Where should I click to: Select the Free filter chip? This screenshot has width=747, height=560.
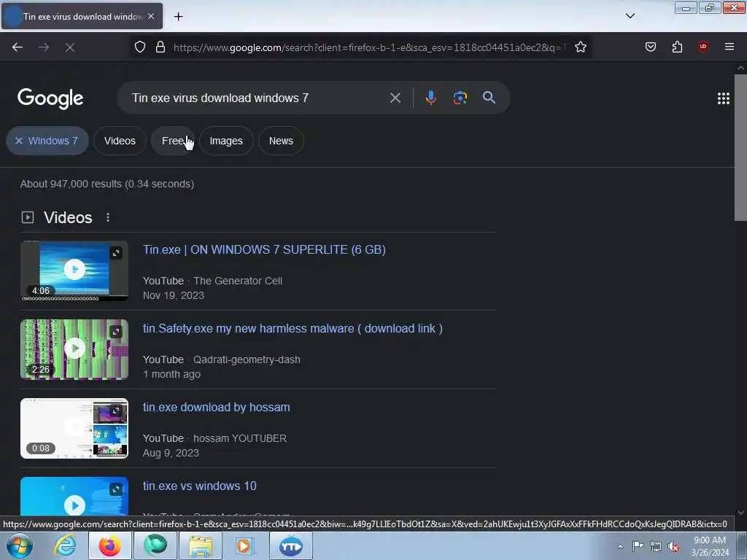click(173, 141)
